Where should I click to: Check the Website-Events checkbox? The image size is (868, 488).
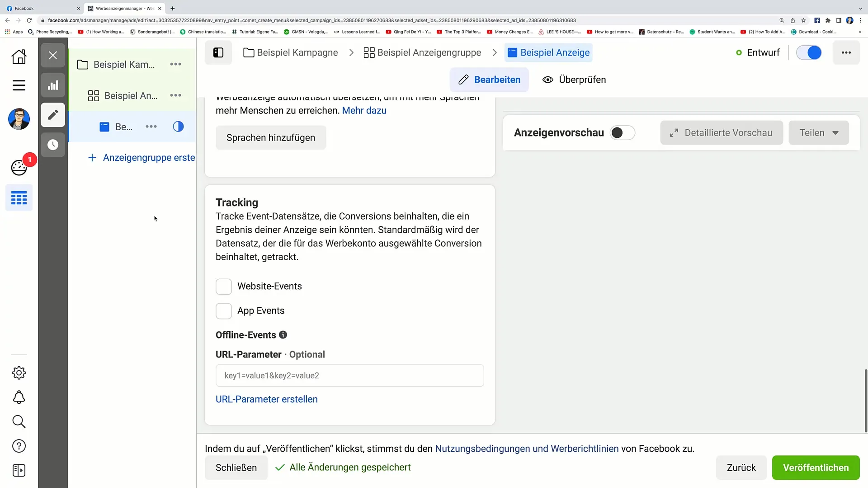224,286
